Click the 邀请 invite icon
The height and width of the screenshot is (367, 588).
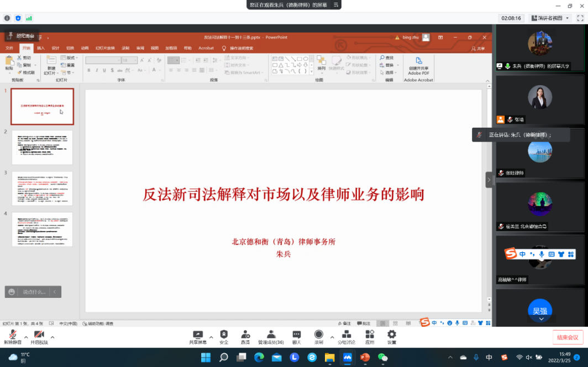245,337
